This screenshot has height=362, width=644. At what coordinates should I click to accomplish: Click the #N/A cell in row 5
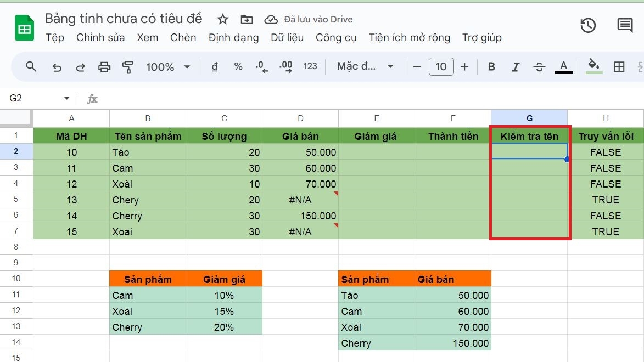(x=300, y=200)
